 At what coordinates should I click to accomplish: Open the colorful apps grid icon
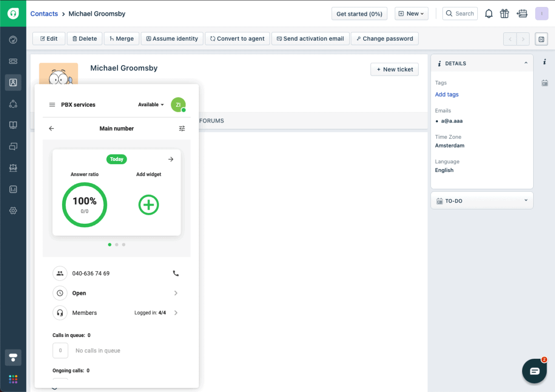point(13,379)
